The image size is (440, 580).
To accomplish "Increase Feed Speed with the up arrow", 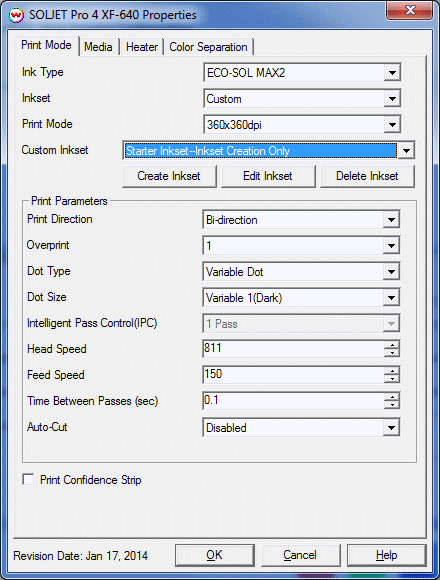I will (x=391, y=371).
